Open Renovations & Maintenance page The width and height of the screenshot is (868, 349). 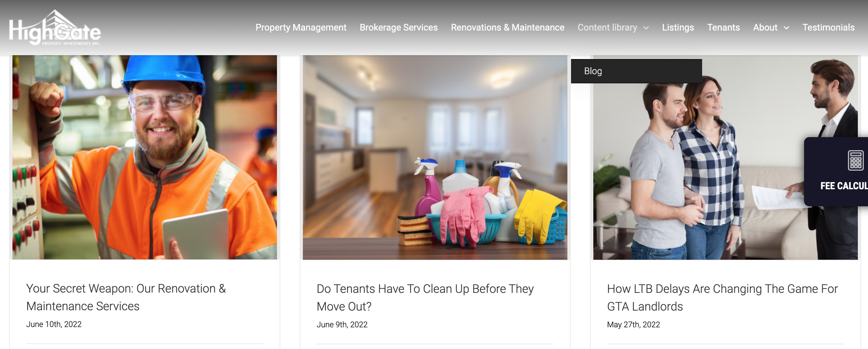tap(508, 27)
